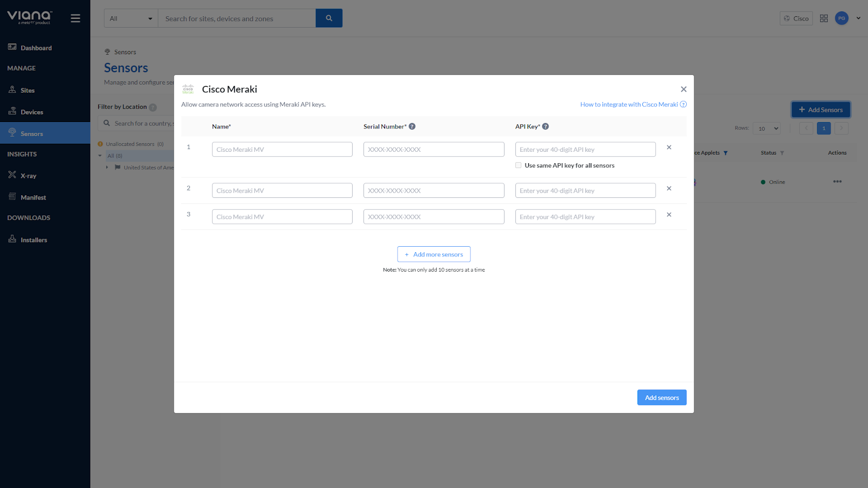The width and height of the screenshot is (868, 488).
Task: Click the API Key help icon
Action: (x=546, y=126)
